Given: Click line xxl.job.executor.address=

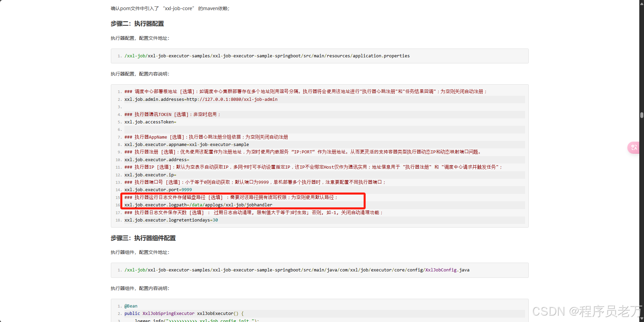Looking at the screenshot, I should pos(157,160).
